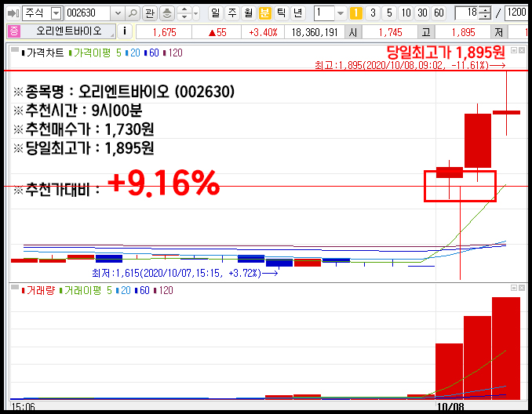Viewport: 532px width, 414px height.
Task: Open the interval combo box showing 1
Action: click(330, 13)
